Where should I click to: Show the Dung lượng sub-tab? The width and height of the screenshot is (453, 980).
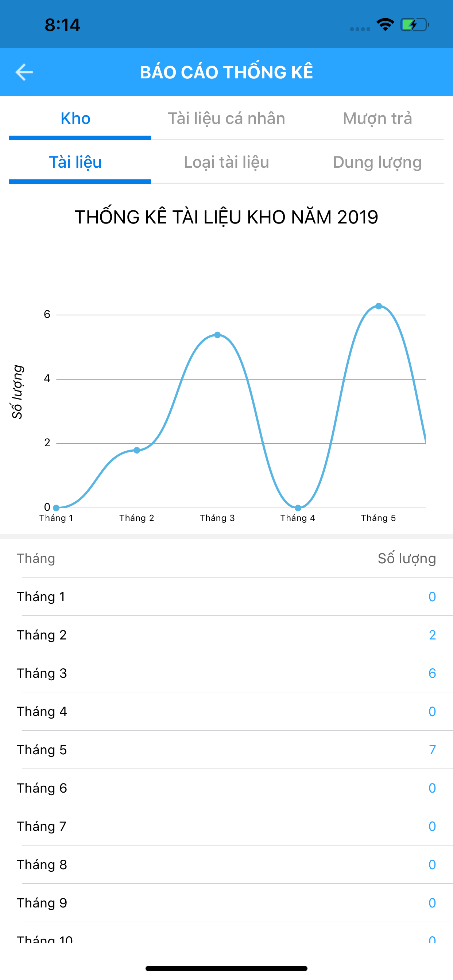377,162
